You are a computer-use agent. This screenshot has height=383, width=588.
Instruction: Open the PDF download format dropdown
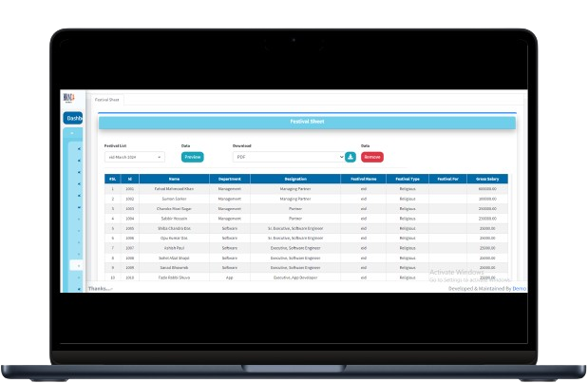287,157
